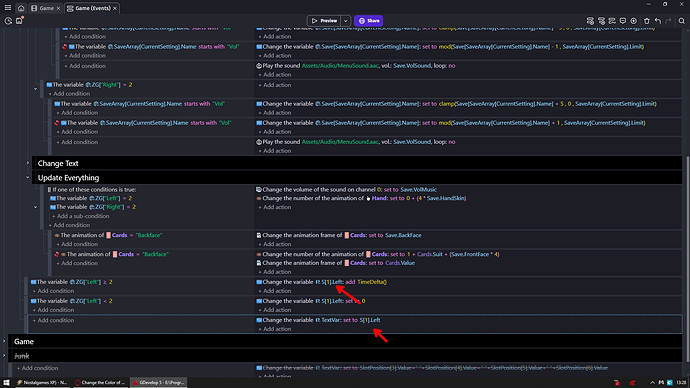Add condition under ZG["Left"] ≥ 2 event
Image resolution: width=690 pixels, height=388 pixels.
[53, 291]
